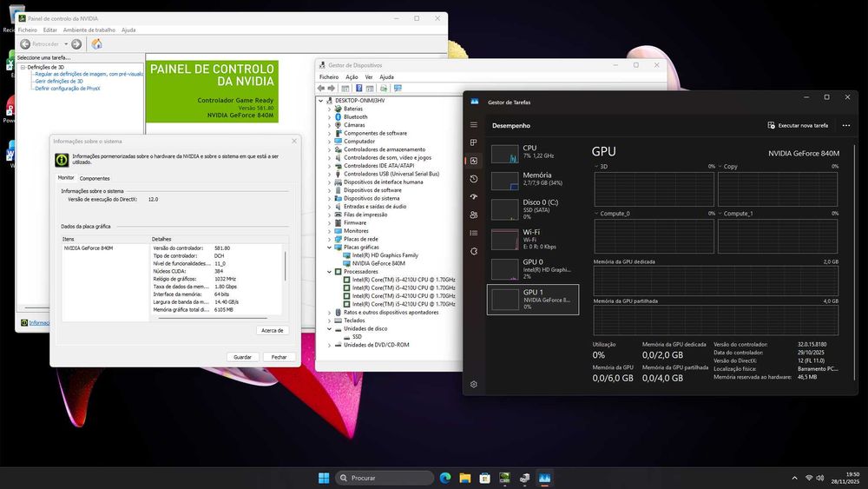
Task: Open Ação menu in Device Manager
Action: [x=352, y=77]
